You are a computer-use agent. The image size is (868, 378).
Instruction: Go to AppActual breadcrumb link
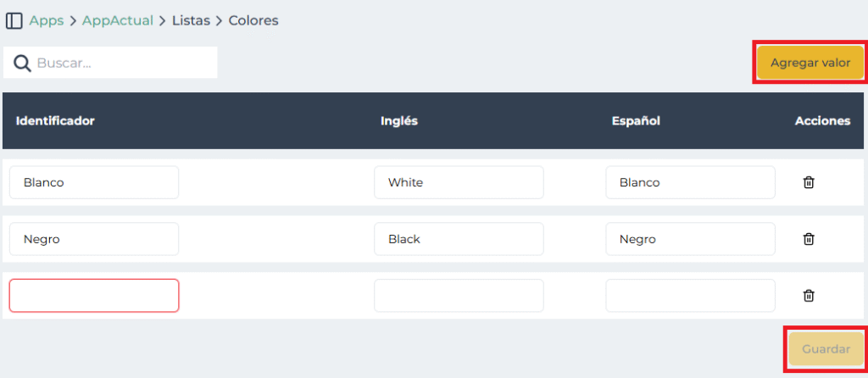118,20
